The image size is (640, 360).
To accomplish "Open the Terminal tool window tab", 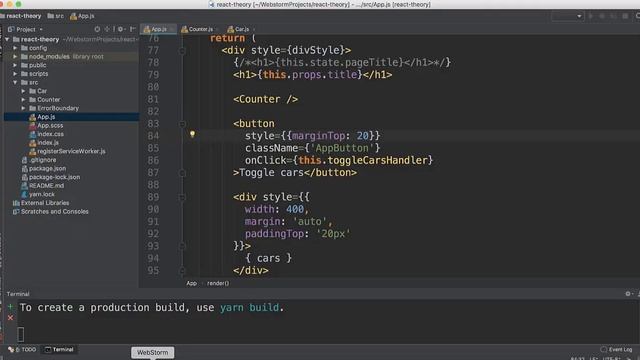I will coord(60,349).
